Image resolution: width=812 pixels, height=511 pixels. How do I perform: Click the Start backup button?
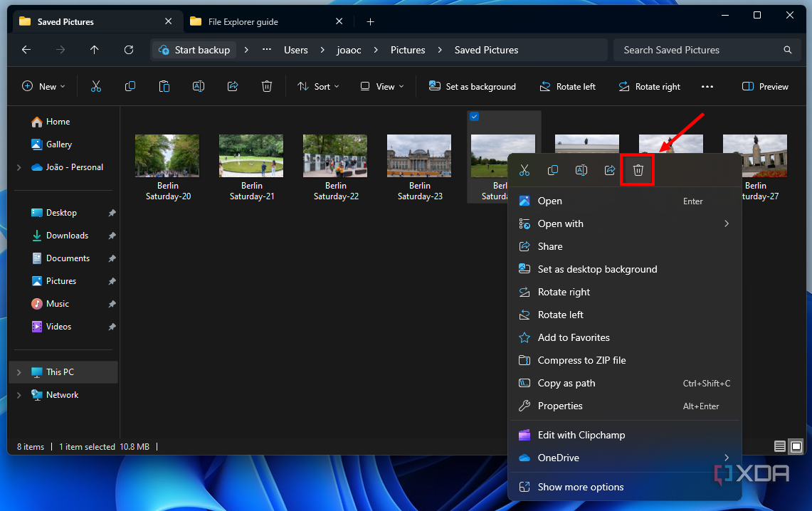click(x=194, y=50)
